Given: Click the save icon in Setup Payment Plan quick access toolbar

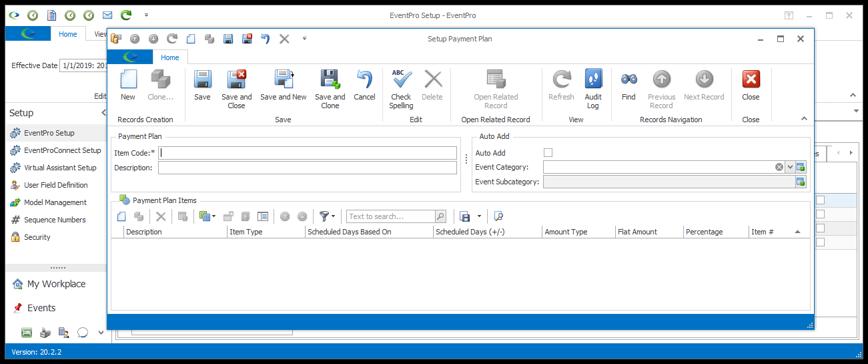Looking at the screenshot, I should [x=228, y=39].
